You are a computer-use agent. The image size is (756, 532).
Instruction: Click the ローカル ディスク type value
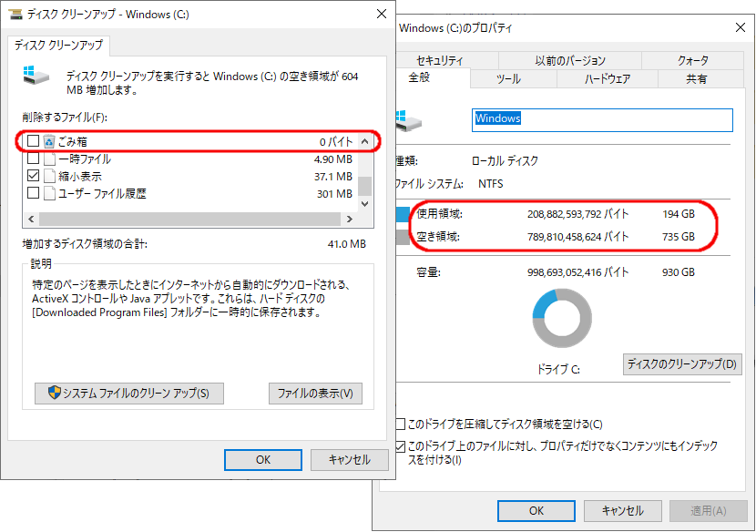click(x=506, y=160)
